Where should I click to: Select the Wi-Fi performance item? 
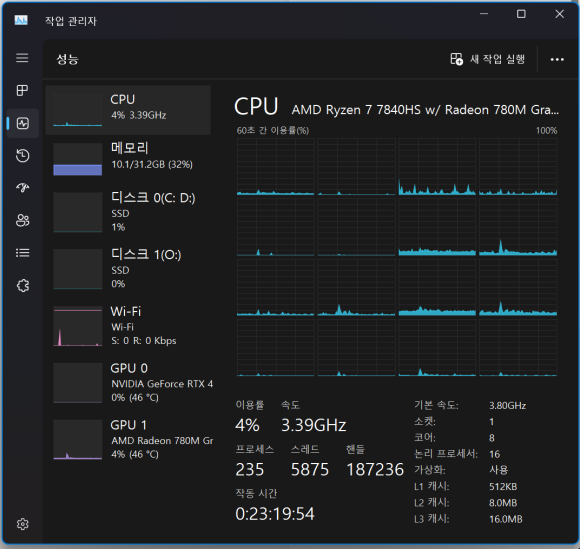tap(128, 326)
